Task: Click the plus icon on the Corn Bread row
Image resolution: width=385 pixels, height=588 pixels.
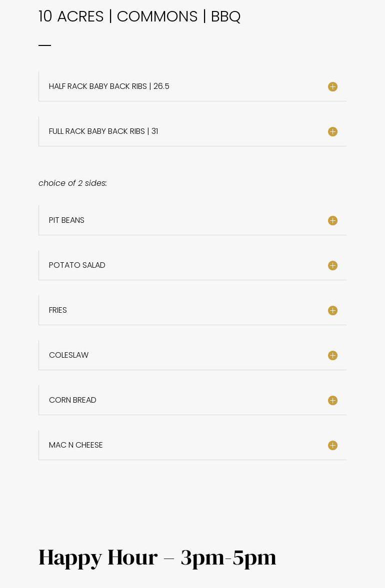Action: coord(332,401)
